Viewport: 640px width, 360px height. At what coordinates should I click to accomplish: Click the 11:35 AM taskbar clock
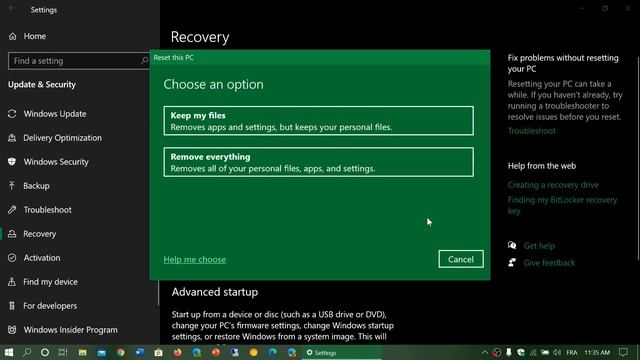(597, 352)
